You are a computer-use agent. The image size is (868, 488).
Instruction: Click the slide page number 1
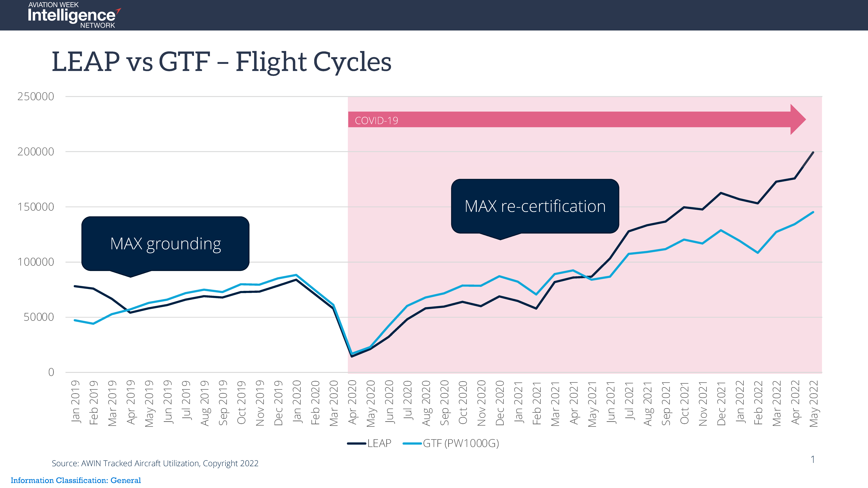(x=813, y=459)
